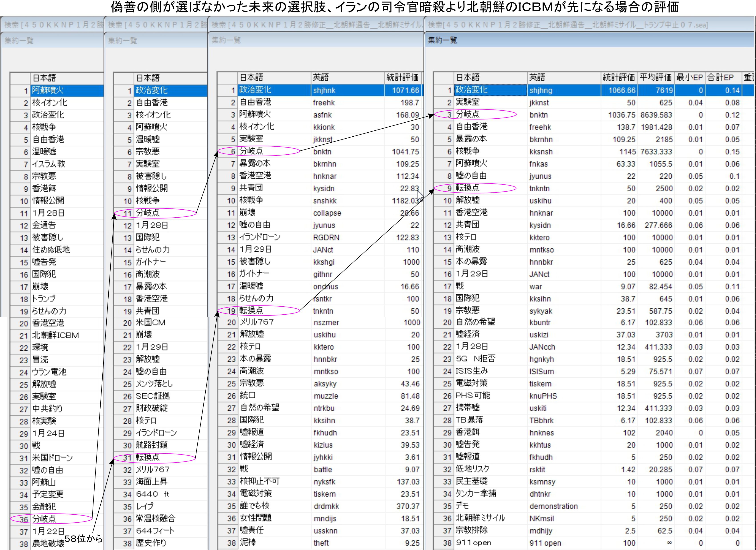Select 北朝鮮ICBM row in leftmost list
756x550 pixels.
point(55,335)
